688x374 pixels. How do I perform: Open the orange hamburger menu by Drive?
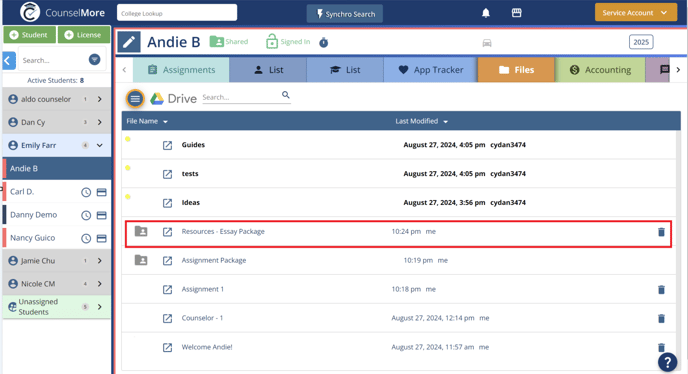pyautogui.click(x=135, y=98)
